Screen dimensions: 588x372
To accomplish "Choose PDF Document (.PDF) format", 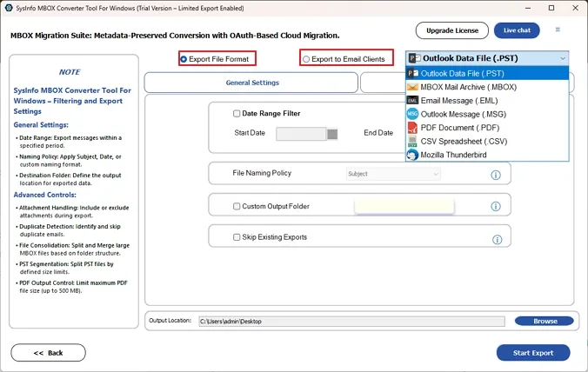I will [x=487, y=128].
